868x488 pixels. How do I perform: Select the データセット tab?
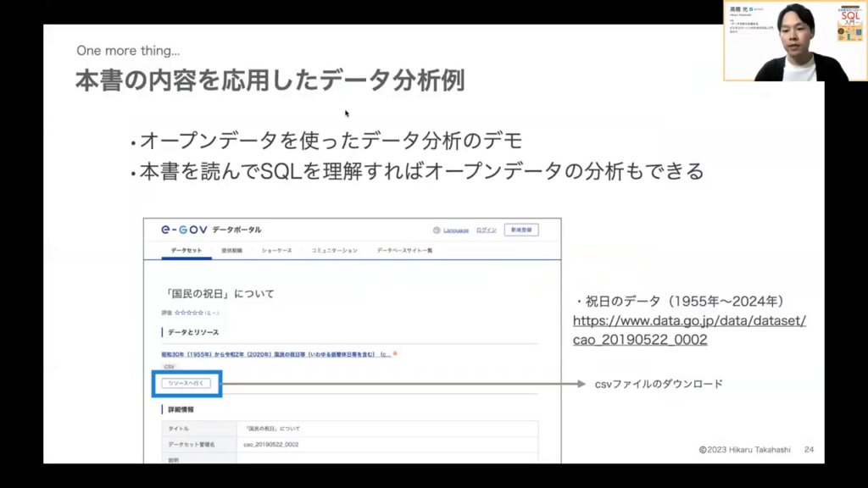(186, 251)
